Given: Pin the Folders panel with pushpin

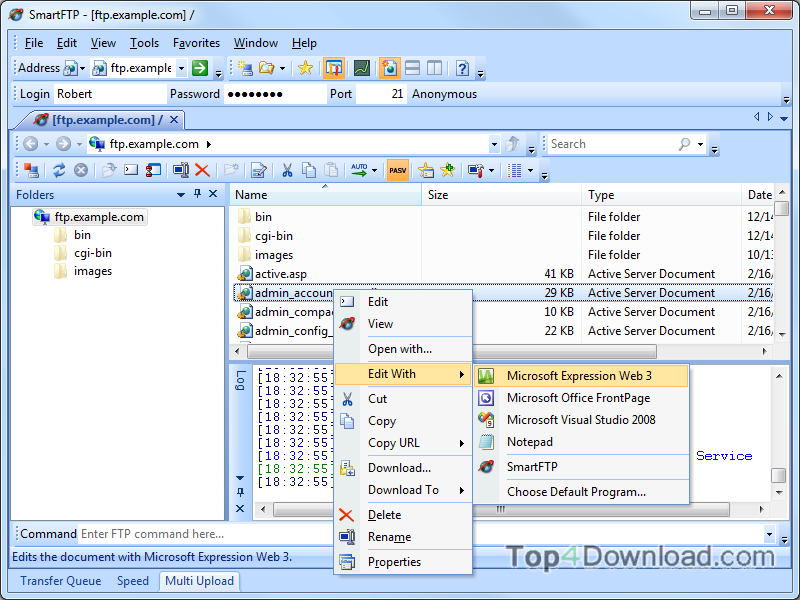Looking at the screenshot, I should click(197, 194).
